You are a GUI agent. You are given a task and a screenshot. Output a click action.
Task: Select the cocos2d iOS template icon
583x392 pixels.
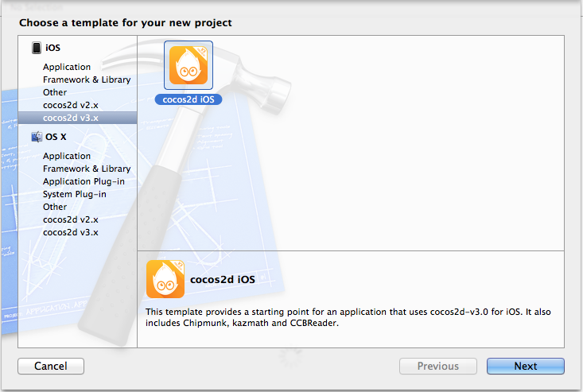coord(189,65)
